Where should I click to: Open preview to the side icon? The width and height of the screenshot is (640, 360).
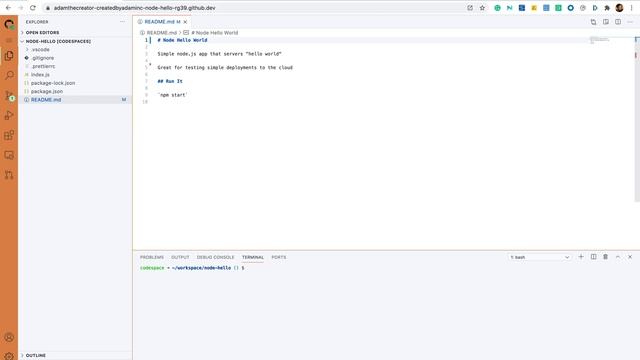tap(606, 22)
